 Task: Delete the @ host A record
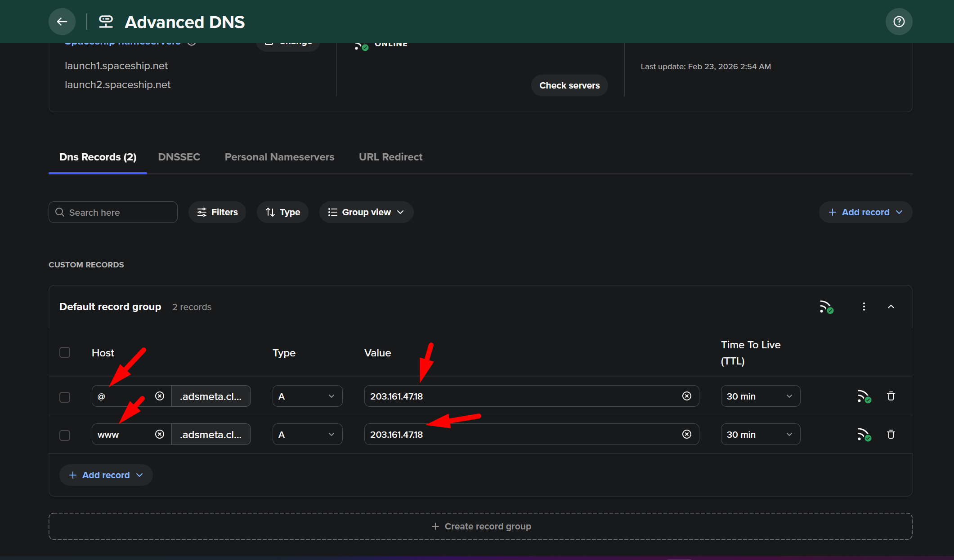[x=891, y=396]
